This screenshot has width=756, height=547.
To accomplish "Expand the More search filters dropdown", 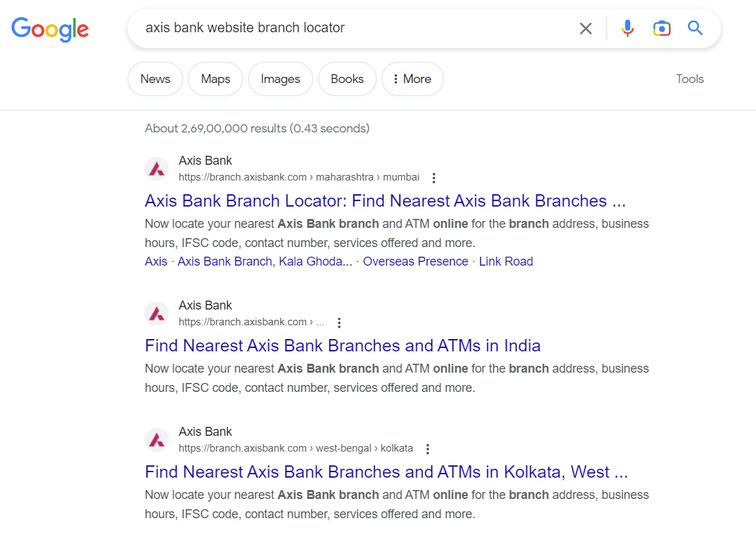I will pyautogui.click(x=412, y=79).
